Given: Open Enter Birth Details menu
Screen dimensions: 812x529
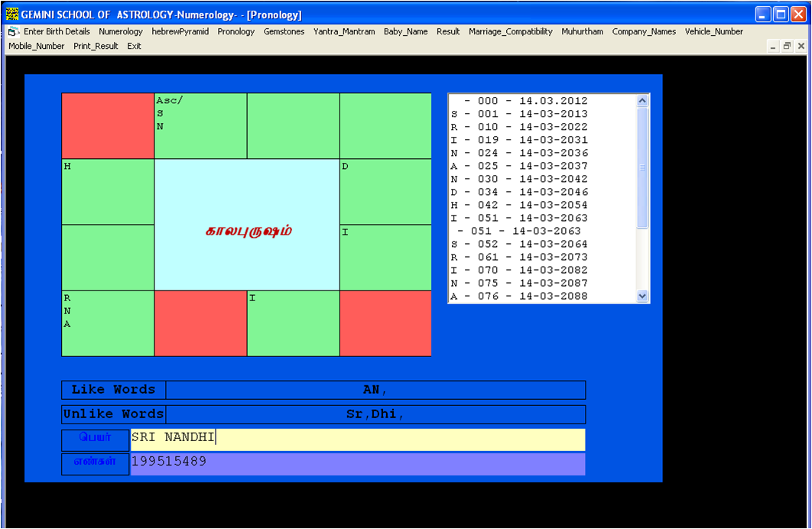Looking at the screenshot, I should [x=57, y=31].
